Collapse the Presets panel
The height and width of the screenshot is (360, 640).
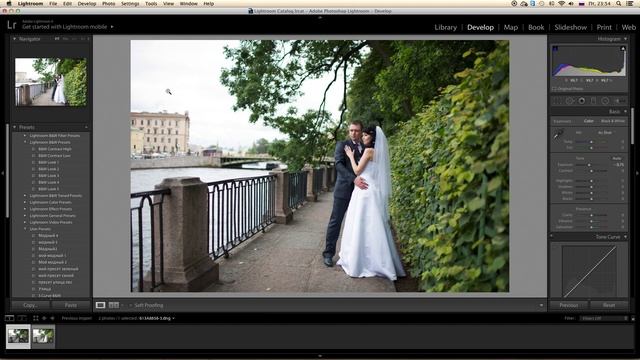point(15,127)
